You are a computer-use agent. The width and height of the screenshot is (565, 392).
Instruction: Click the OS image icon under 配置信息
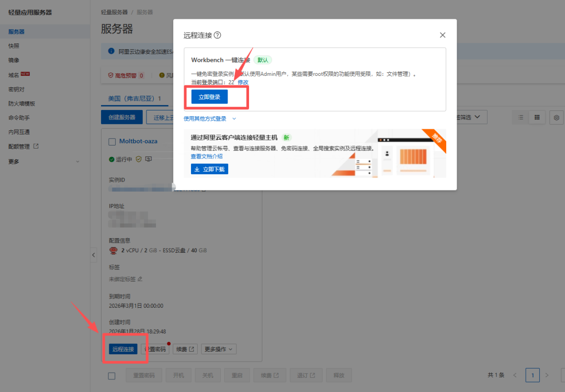click(x=114, y=250)
